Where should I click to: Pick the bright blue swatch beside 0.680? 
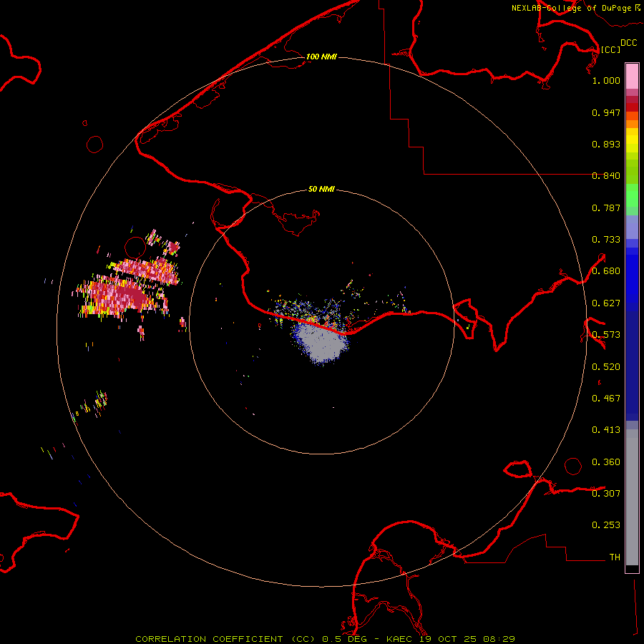click(632, 275)
